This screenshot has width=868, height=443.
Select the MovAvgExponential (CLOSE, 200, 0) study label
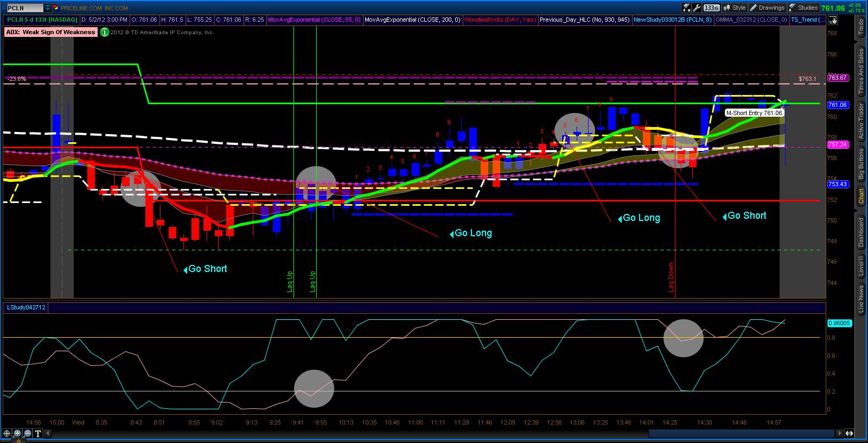click(x=412, y=20)
